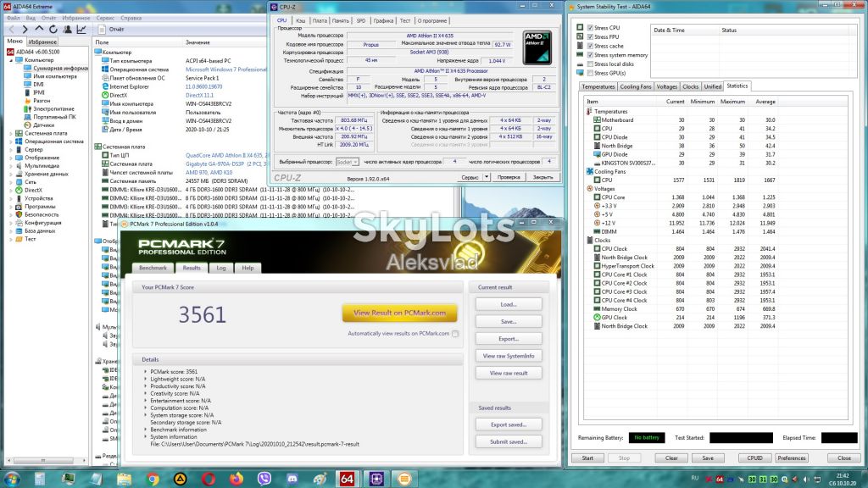Switch to Temperatures tab in Stability Test

(x=598, y=87)
